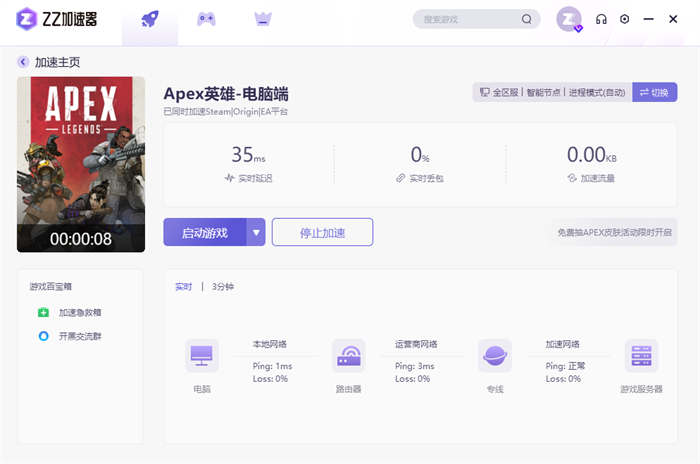
Task: Close the ZZ accelerator window
Action: pyautogui.click(x=673, y=19)
